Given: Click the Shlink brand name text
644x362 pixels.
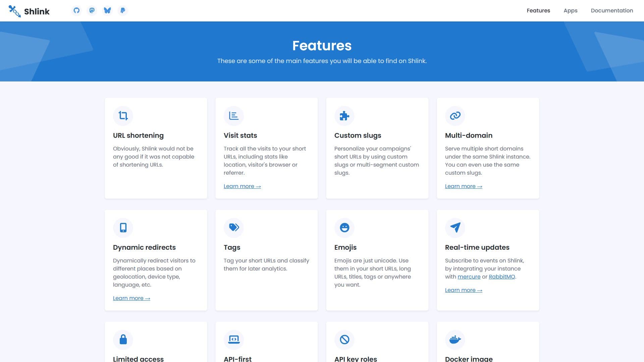Looking at the screenshot, I should (37, 11).
